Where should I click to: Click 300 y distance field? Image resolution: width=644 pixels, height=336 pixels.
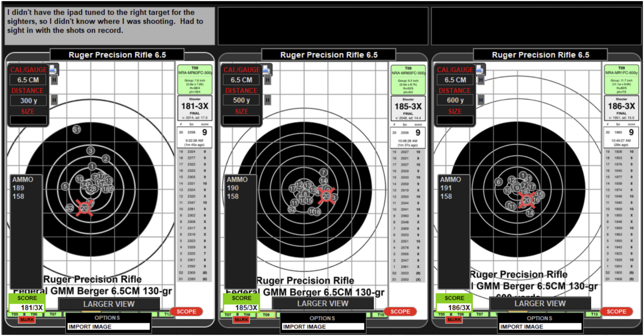tap(28, 100)
